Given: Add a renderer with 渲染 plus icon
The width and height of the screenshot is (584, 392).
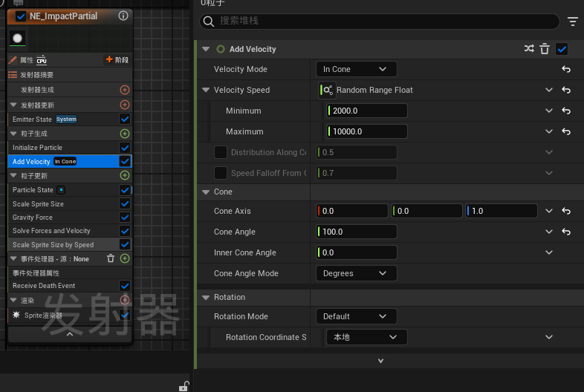Looking at the screenshot, I should (x=125, y=300).
